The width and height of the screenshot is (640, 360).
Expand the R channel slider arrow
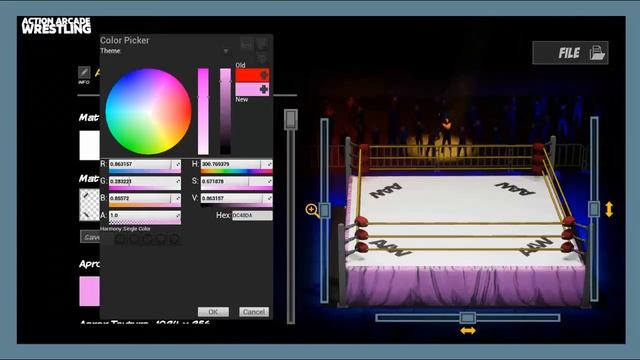tap(178, 164)
